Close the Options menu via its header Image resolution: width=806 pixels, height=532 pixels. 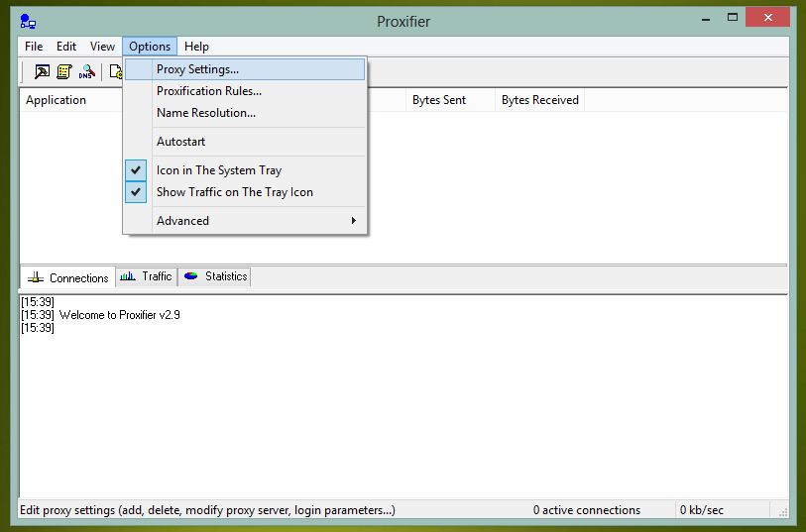150,47
